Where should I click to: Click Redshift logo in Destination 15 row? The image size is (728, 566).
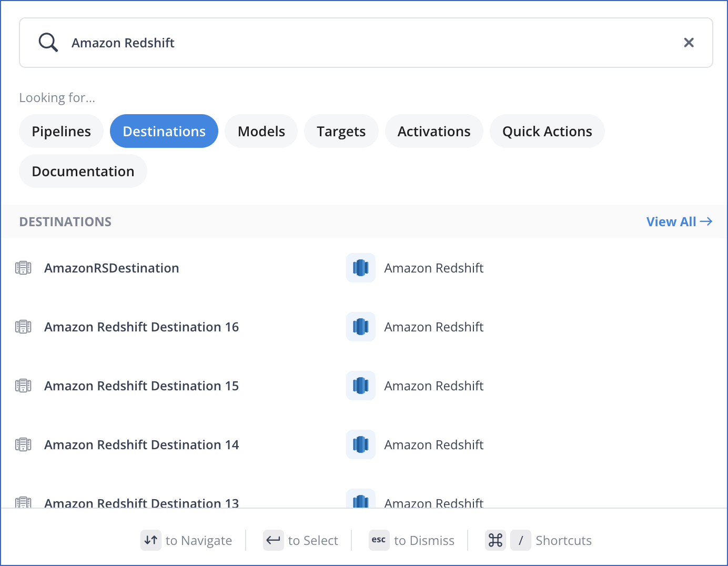pos(361,386)
